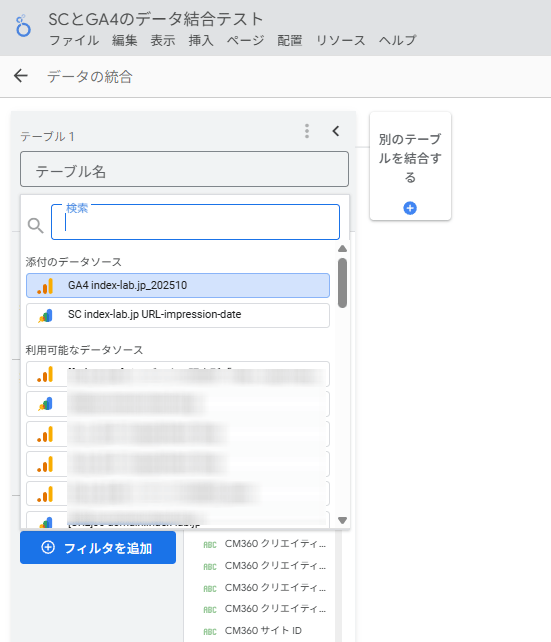
Task: Click the ABC icon beside CM360 サイト ID
Action: tap(210, 631)
